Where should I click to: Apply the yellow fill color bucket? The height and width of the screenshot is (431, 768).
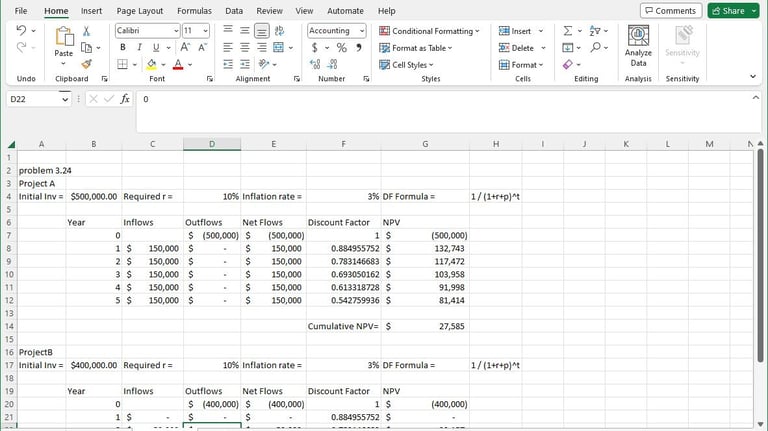[151, 64]
